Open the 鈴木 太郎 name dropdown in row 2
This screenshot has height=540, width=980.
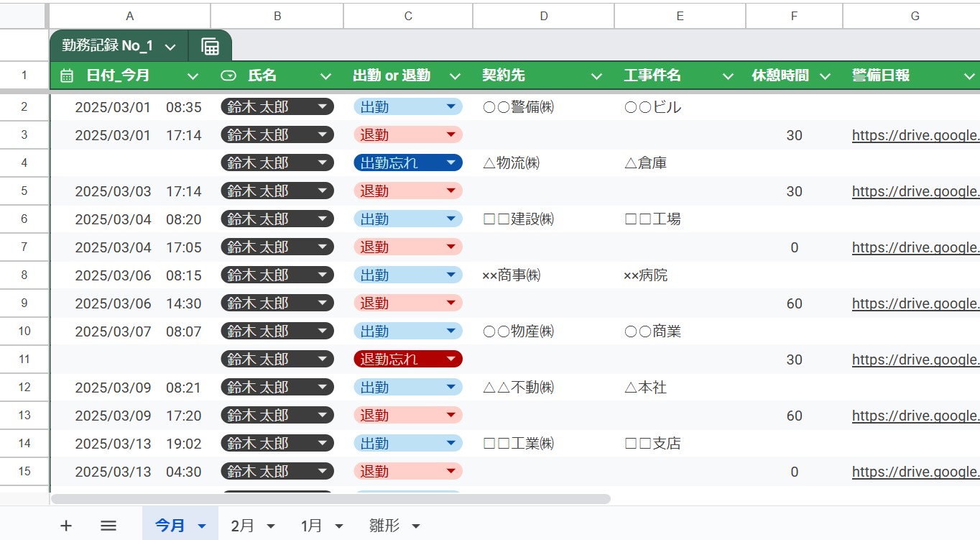click(x=321, y=106)
